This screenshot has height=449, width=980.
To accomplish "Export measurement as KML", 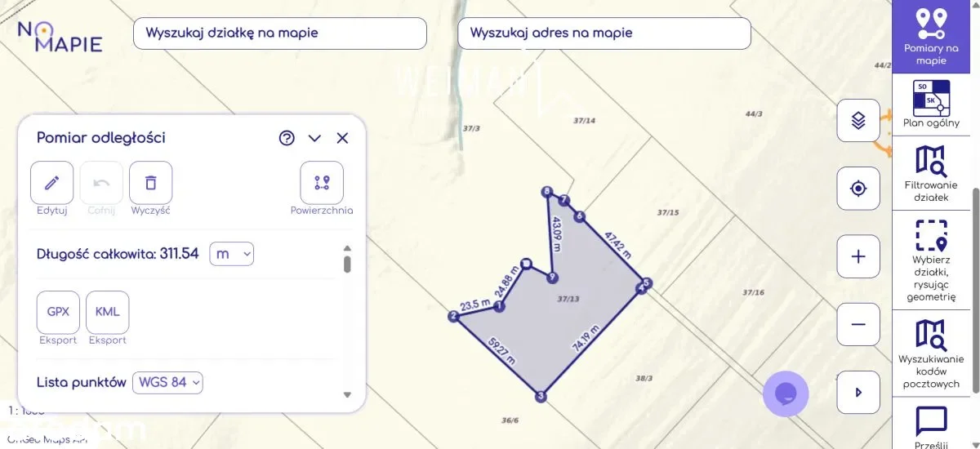I will 108,312.
